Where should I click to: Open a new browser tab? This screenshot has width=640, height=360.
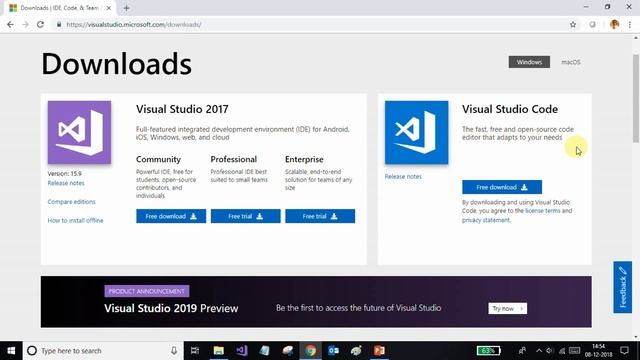127,8
